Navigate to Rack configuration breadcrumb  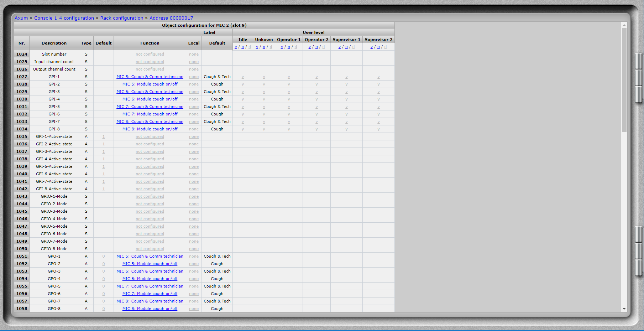[122, 18]
